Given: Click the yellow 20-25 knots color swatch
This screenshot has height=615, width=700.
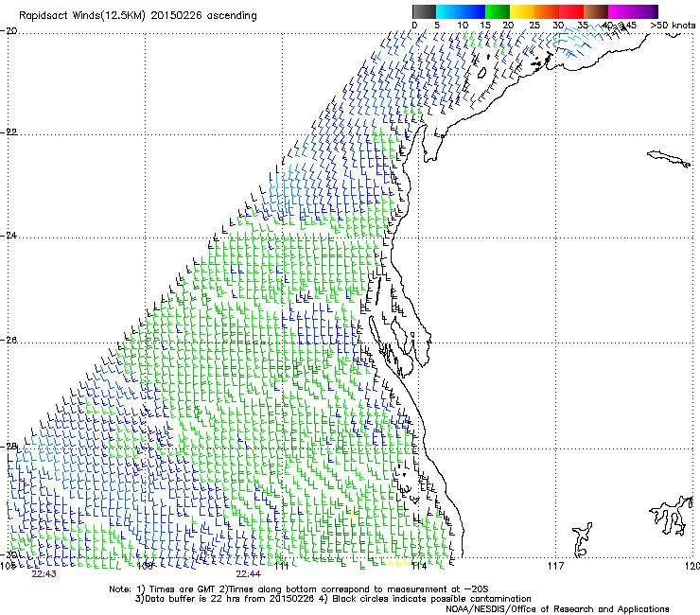Looking at the screenshot, I should (x=522, y=11).
